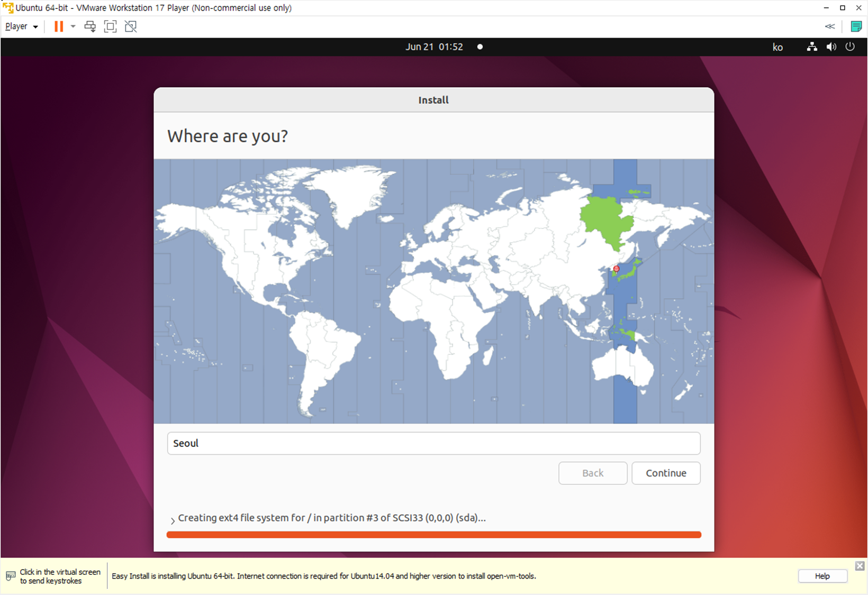Send Ctrl+Alt+Del to the virtual machine

[90, 26]
